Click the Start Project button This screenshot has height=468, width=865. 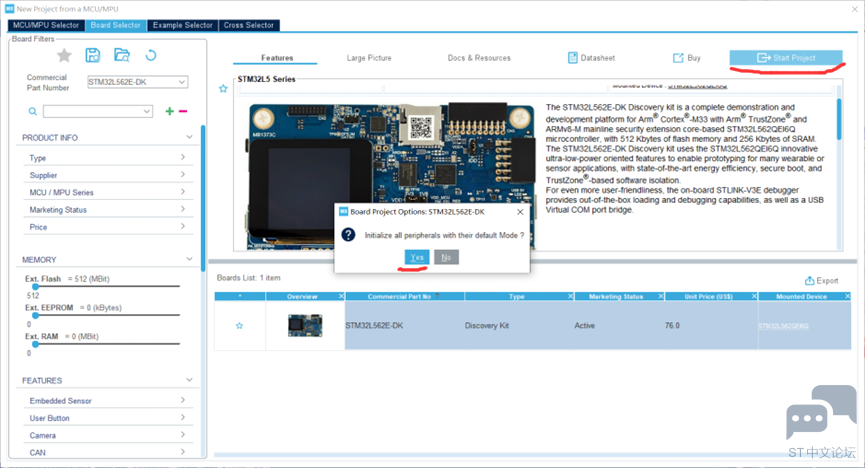[x=786, y=57]
